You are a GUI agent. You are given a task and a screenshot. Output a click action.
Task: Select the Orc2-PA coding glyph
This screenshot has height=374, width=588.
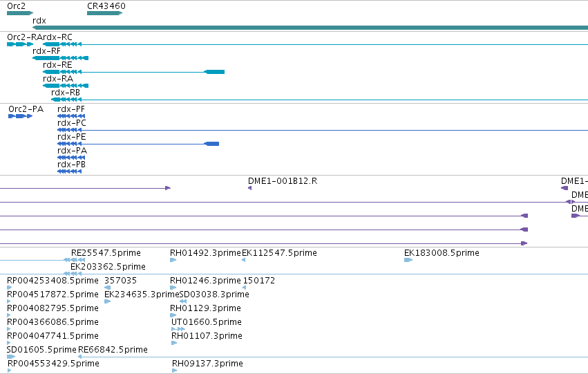(x=20, y=116)
